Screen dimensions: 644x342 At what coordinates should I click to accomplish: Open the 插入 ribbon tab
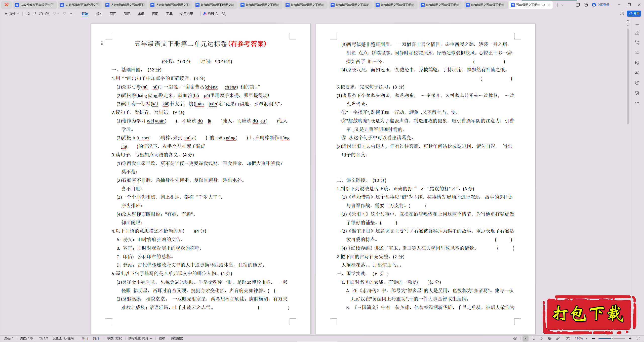coord(99,14)
